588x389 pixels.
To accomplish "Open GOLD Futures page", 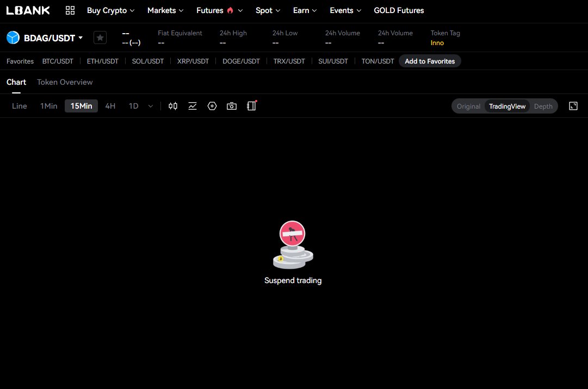I will tap(399, 10).
